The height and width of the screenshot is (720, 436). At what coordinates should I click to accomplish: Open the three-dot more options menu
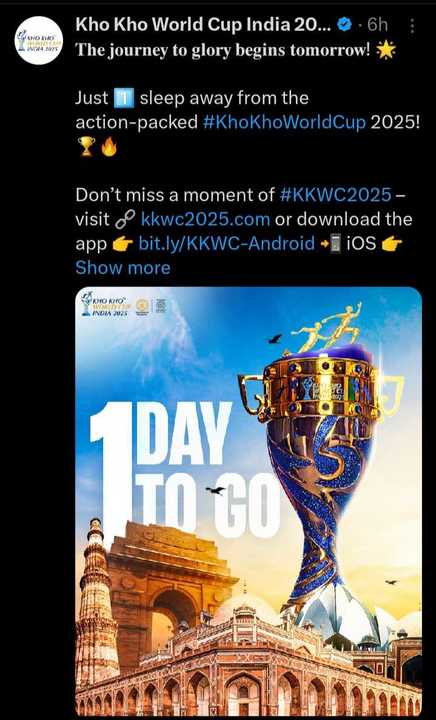point(412,26)
